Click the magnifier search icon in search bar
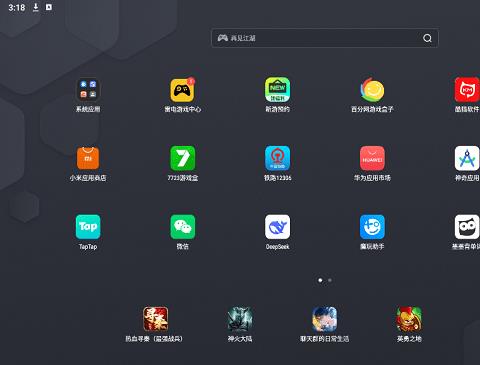 427,38
